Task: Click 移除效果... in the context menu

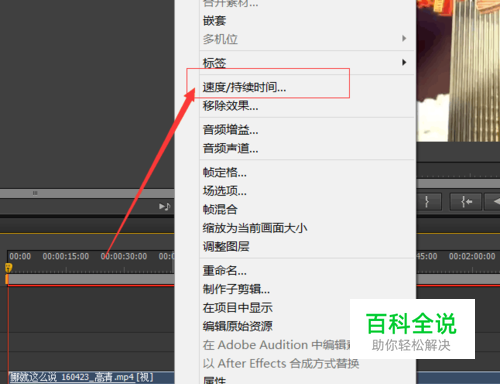Action: (230, 106)
